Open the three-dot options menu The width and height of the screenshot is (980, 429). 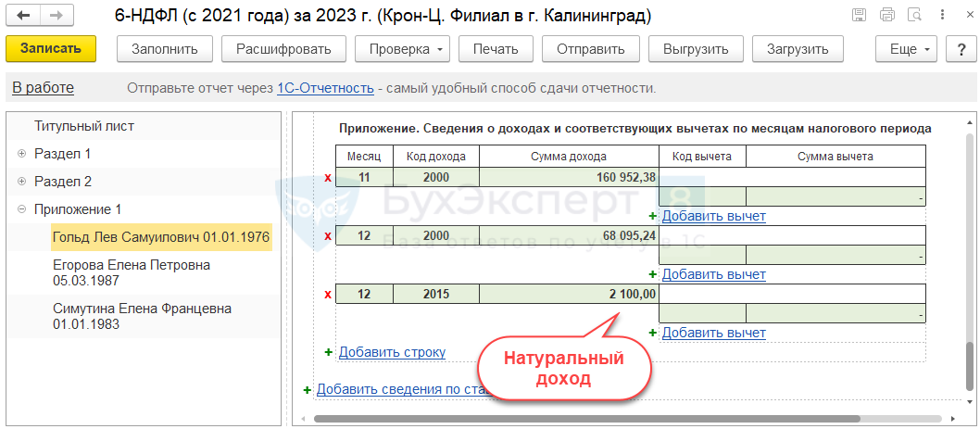pyautogui.click(x=941, y=16)
